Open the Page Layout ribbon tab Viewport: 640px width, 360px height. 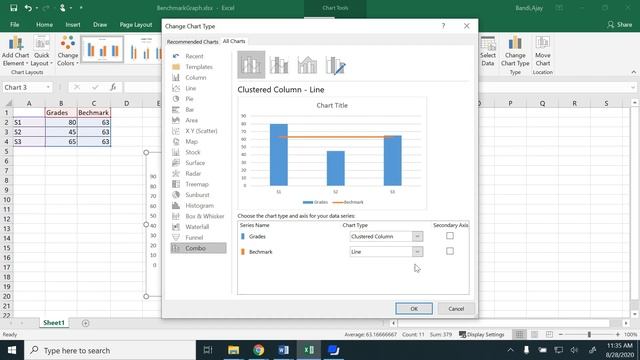point(136,24)
